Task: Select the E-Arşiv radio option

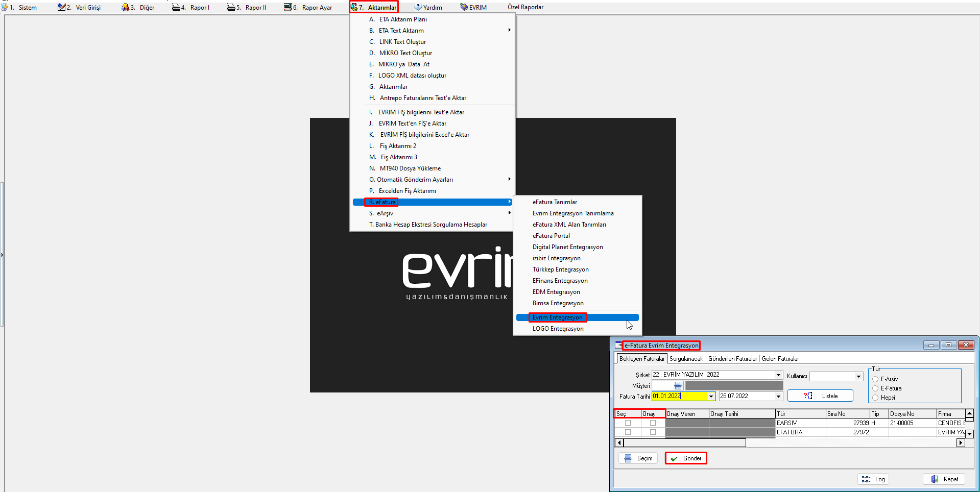Action: (x=875, y=379)
